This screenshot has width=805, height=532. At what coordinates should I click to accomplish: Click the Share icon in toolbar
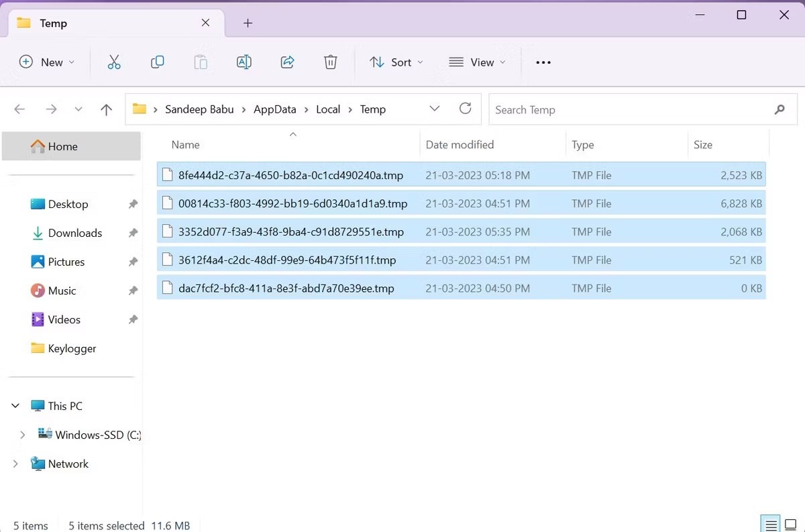288,62
